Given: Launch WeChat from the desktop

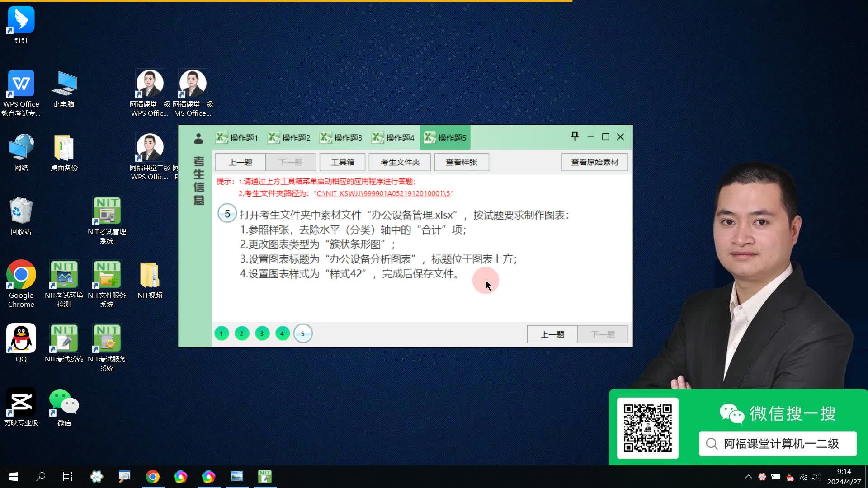Looking at the screenshot, I should coord(64,402).
